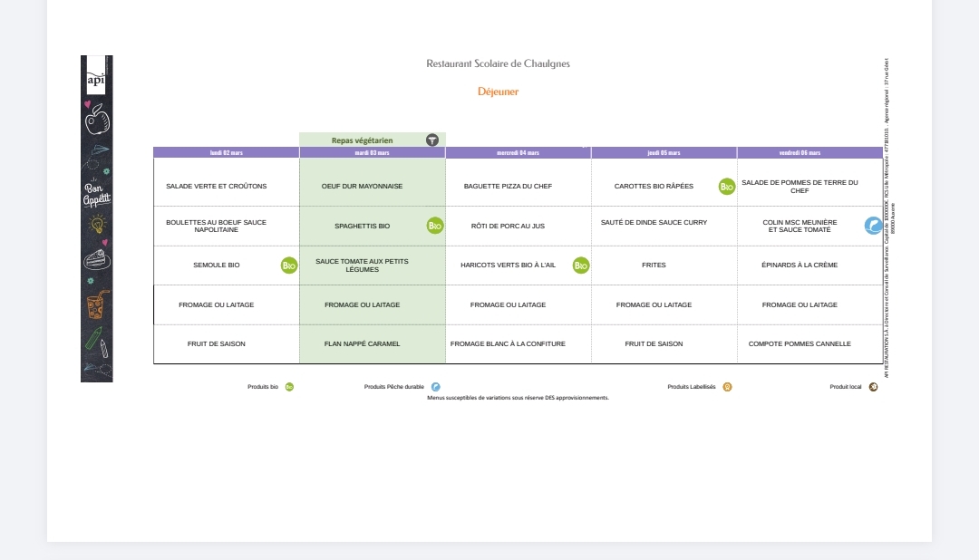Click the api logo on the sidebar banner
The image size is (979, 560).
point(96,80)
